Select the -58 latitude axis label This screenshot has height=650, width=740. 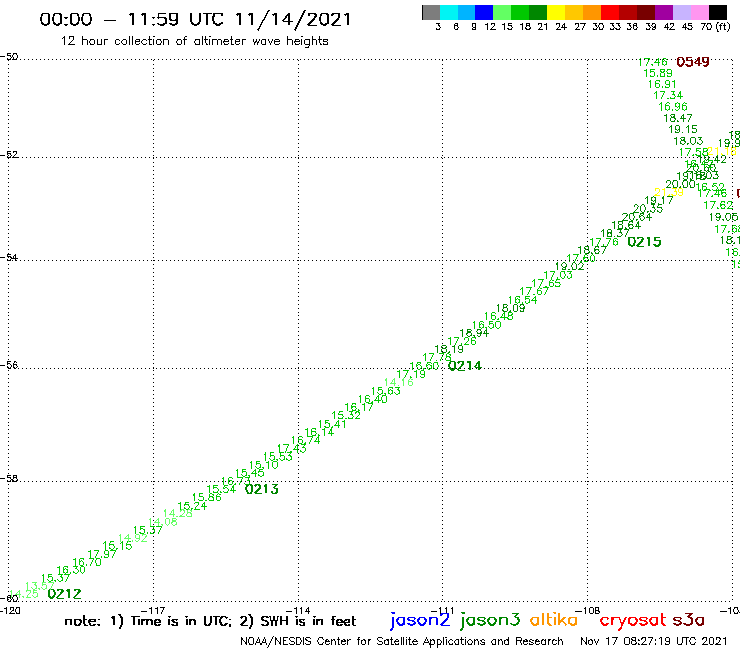click(9, 479)
